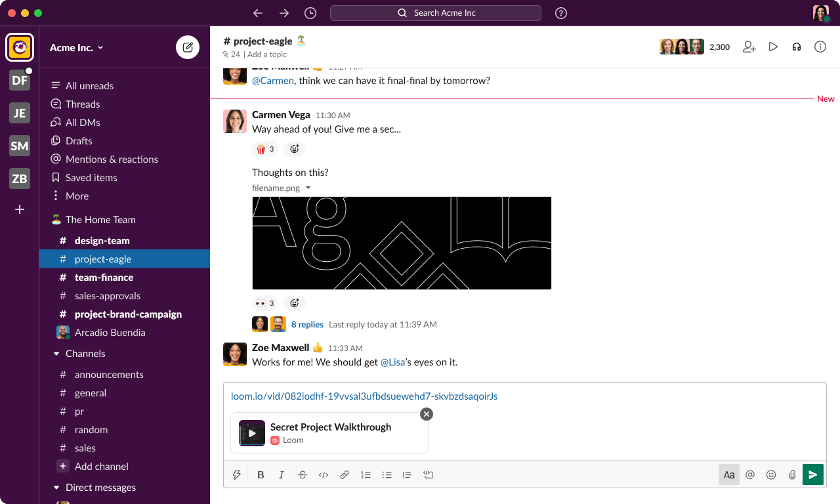Click the Search Acme Inc field
The image size is (840, 504).
tap(436, 13)
